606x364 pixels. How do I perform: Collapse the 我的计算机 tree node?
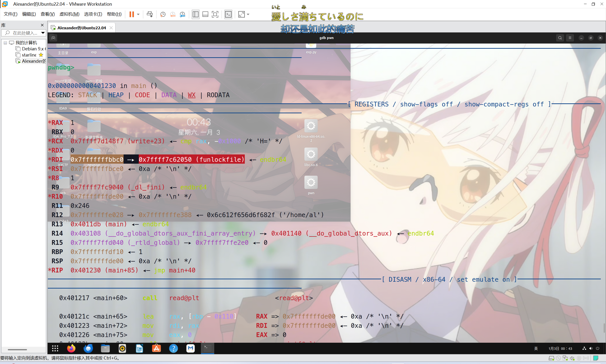5,43
